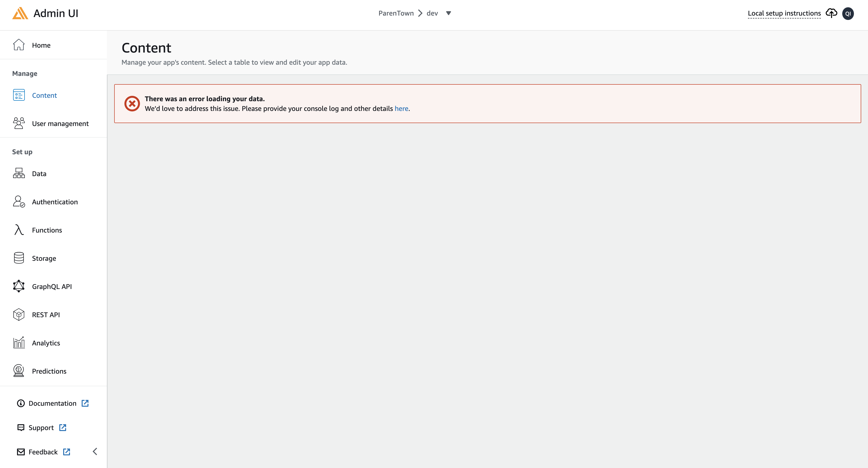Click the GraphQL API icon
Image resolution: width=868 pixels, height=468 pixels.
18,286
